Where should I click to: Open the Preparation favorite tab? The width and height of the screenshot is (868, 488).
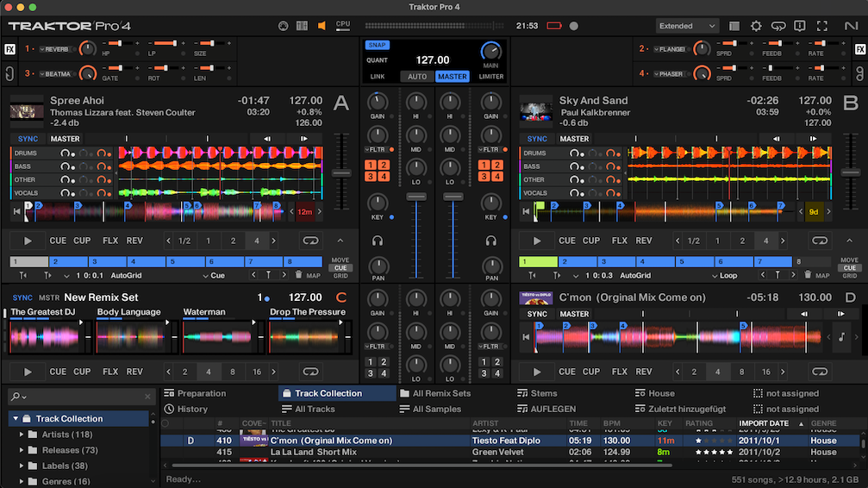coord(195,393)
